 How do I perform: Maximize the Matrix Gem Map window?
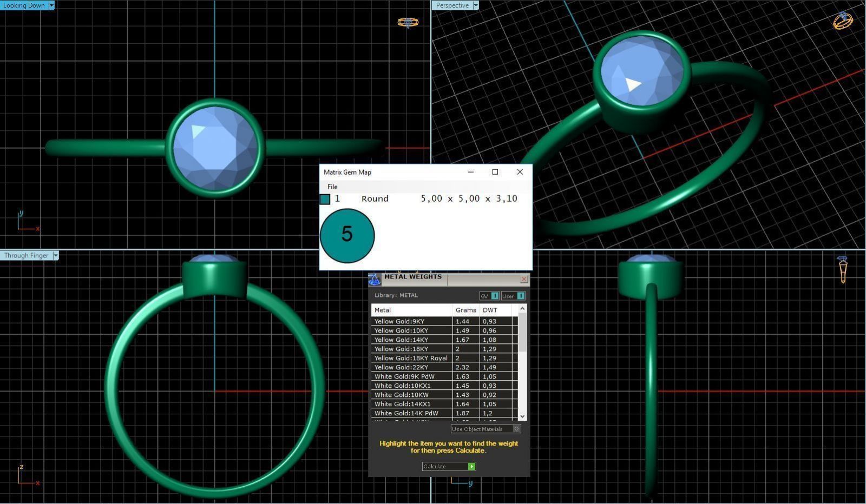(x=495, y=172)
